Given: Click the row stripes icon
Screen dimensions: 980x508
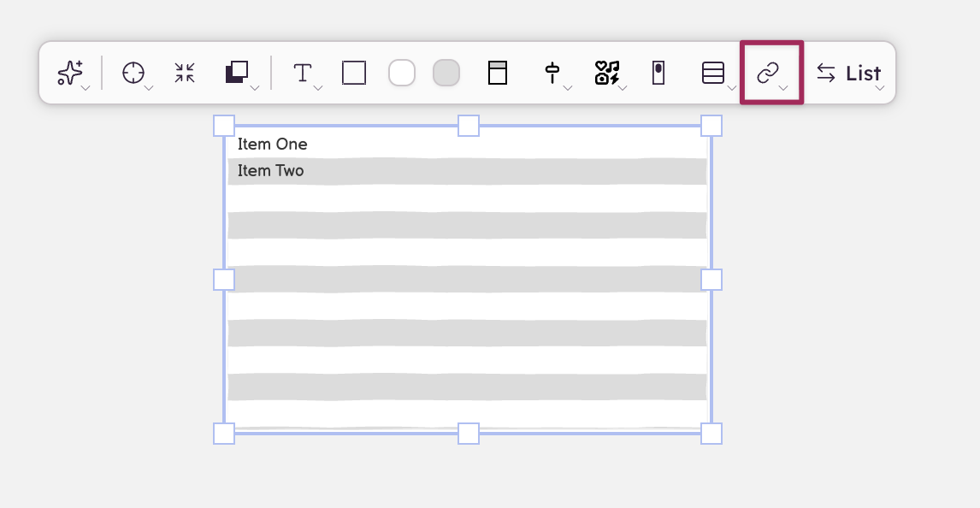Looking at the screenshot, I should tap(713, 74).
